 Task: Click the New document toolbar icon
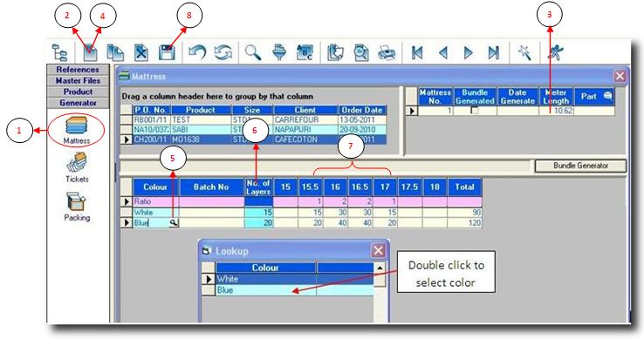(90, 53)
